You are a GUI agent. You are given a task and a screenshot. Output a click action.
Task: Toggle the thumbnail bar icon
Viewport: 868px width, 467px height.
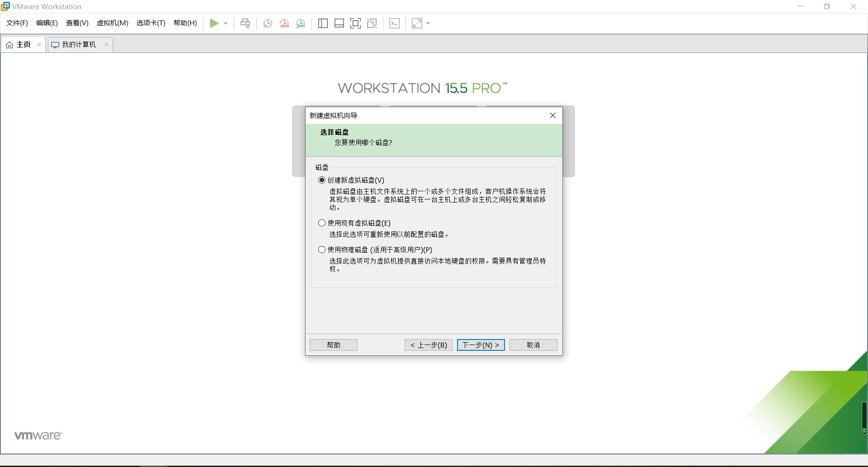[339, 23]
